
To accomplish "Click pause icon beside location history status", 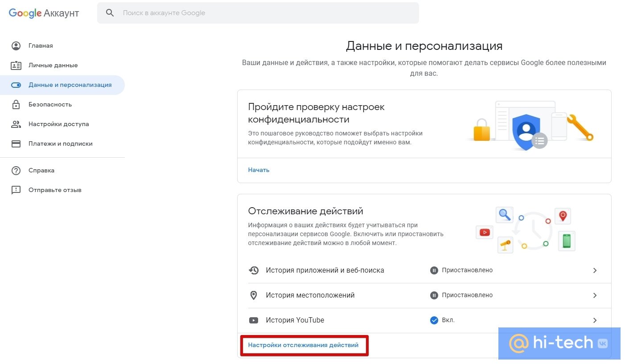I will pos(434,295).
